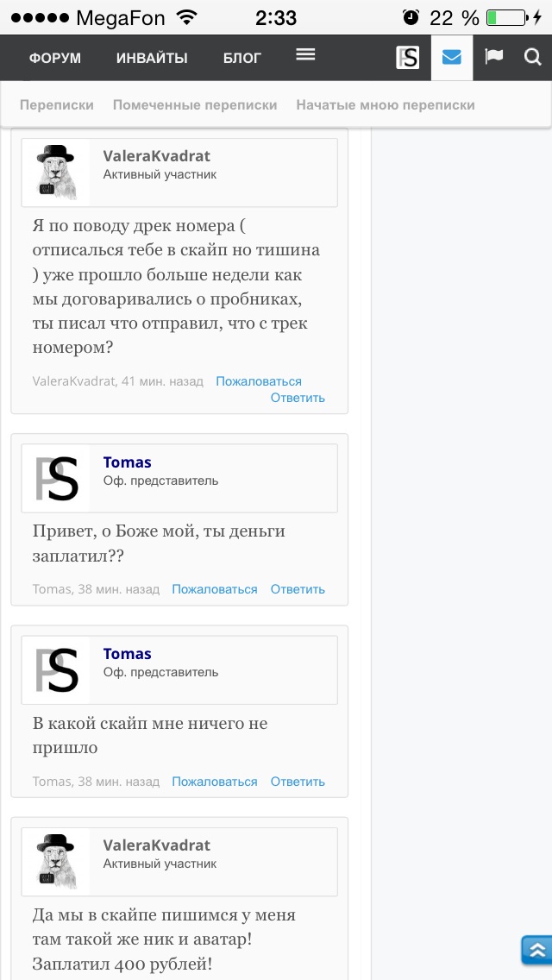Image resolution: width=552 pixels, height=980 pixels.
Task: Open the ValeraKvadrat username in the first message
Action: 156,156
